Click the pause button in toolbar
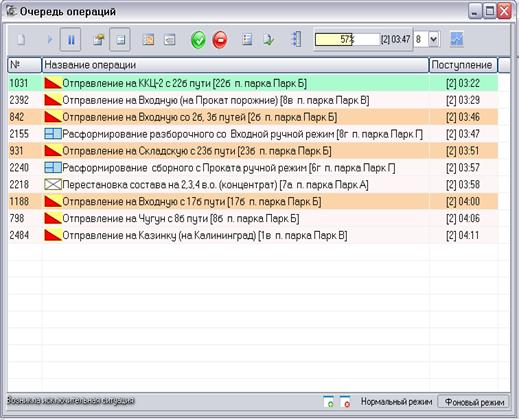 coord(70,40)
